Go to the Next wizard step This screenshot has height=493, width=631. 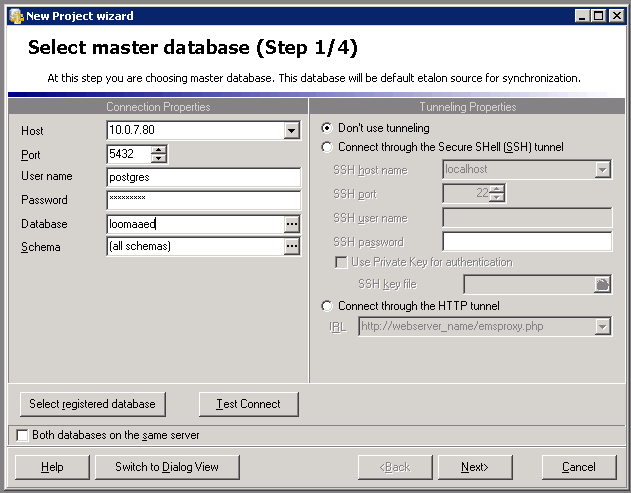pos(475,467)
